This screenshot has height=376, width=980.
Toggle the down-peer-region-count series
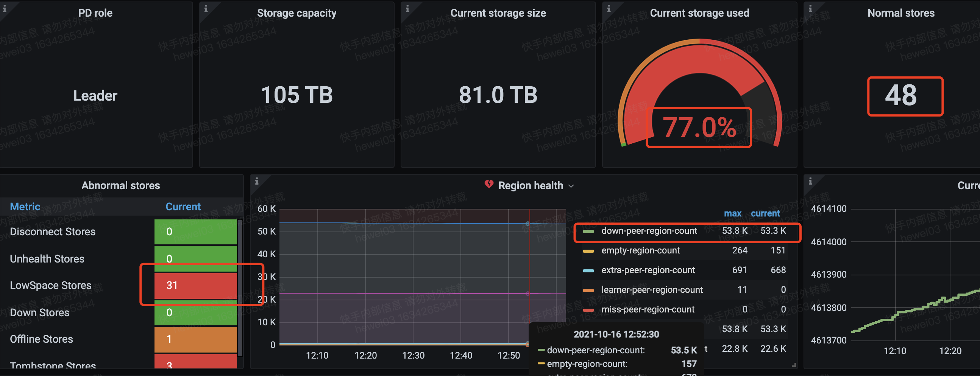(x=649, y=231)
